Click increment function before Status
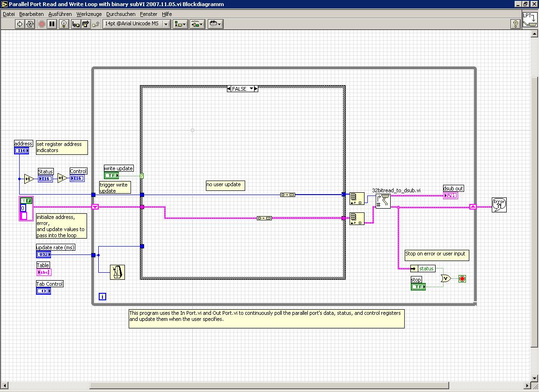Viewport: 539px width, 392px height. click(29, 179)
